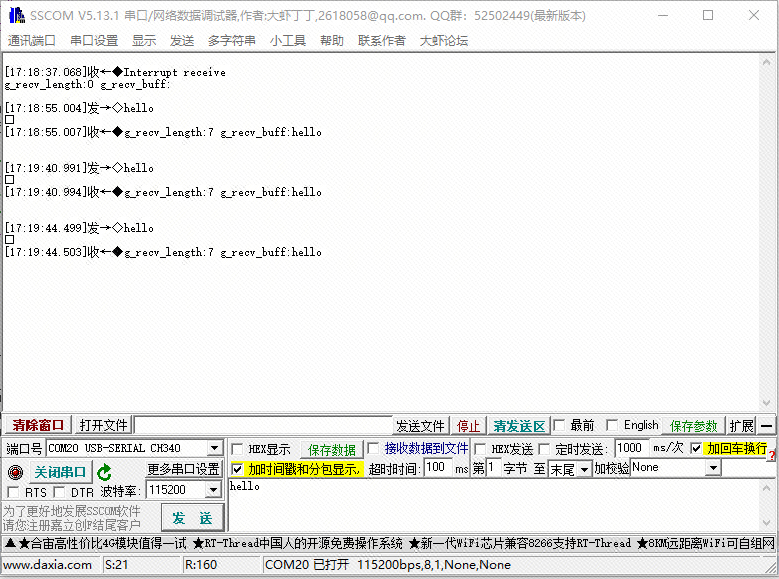
Task: Expand the 115200 baud rate dropdown
Action: coord(213,490)
